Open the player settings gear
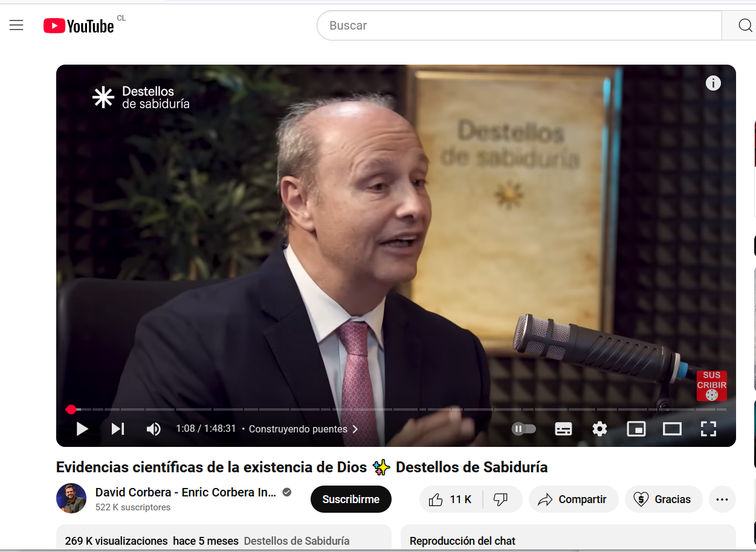This screenshot has width=756, height=552. click(599, 429)
